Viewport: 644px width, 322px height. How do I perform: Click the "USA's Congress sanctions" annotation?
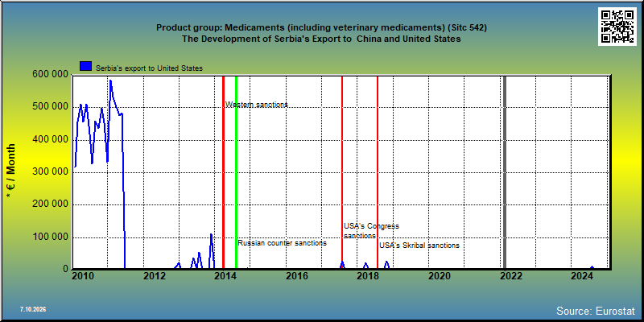coord(371,231)
